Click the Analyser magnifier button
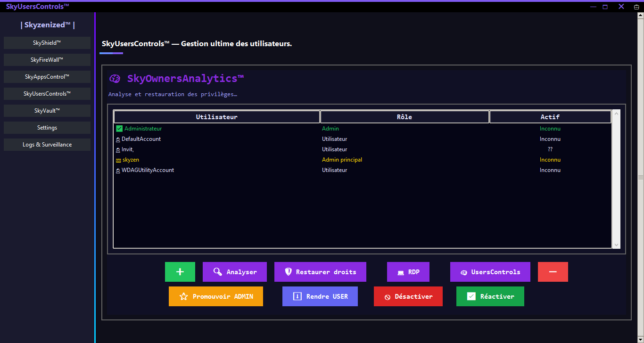Screen dimensions: 644x343 pos(235,272)
